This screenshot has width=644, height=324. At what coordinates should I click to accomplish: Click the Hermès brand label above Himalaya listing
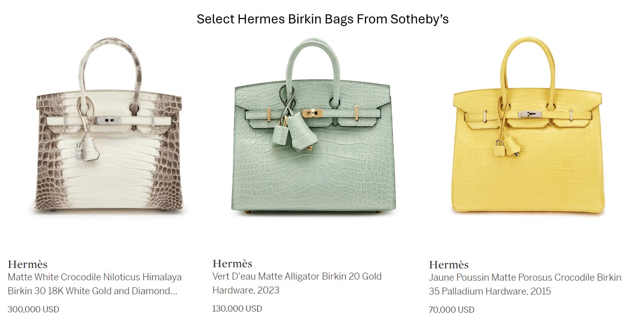pyautogui.click(x=27, y=264)
